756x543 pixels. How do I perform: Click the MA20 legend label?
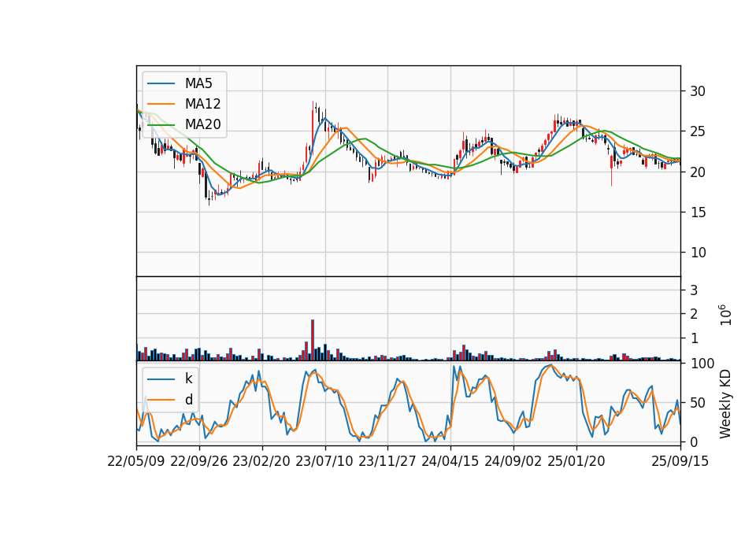point(202,124)
